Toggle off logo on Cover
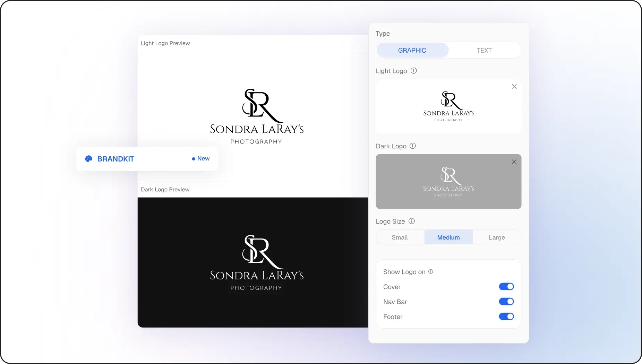This screenshot has width=642, height=364. point(506,287)
